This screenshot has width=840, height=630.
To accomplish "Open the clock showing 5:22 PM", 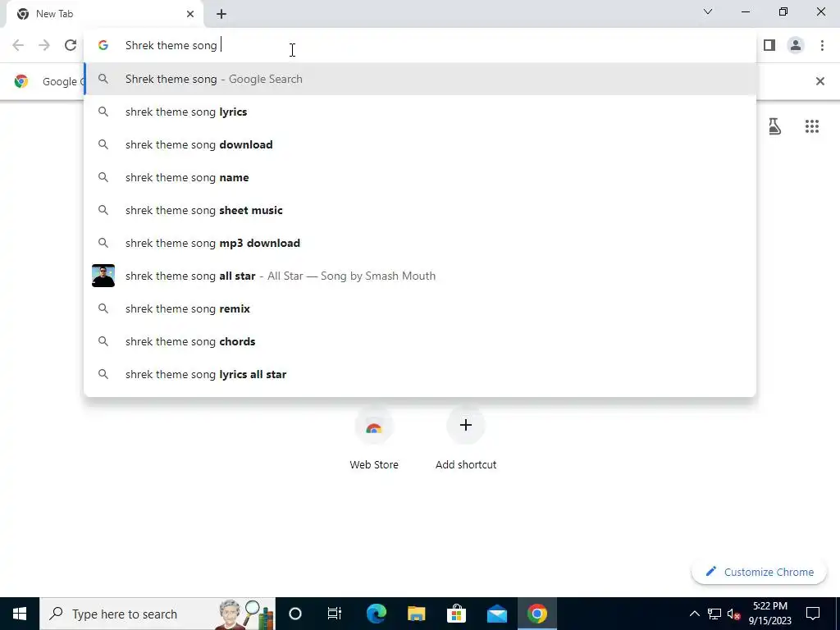I will click(769, 614).
